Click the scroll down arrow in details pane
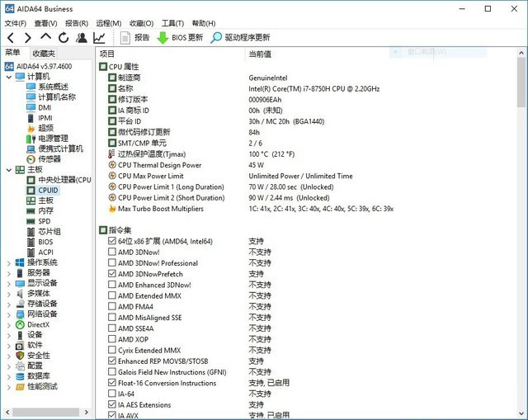The image size is (528, 420). point(521,413)
